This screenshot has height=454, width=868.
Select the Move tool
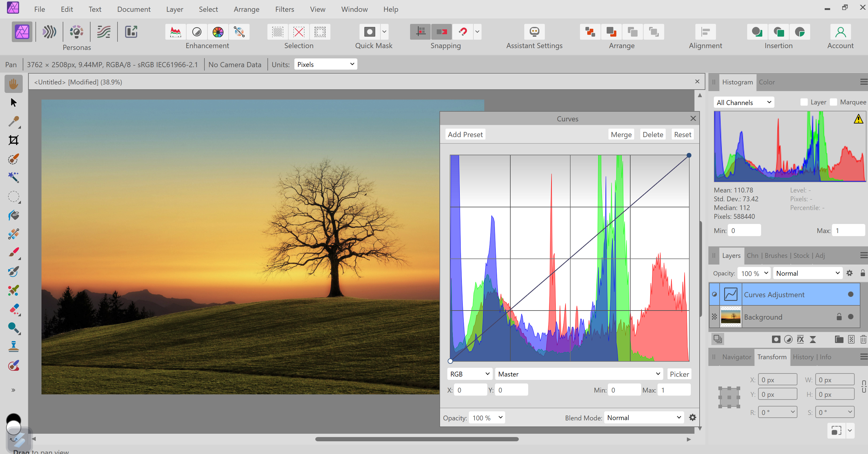14,102
